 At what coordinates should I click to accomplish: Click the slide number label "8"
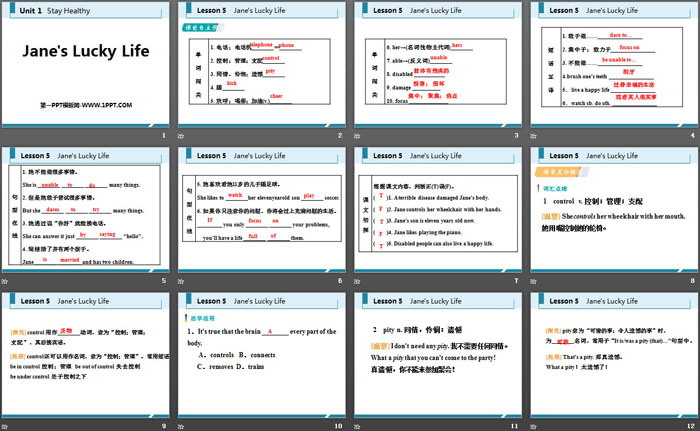tap(693, 281)
